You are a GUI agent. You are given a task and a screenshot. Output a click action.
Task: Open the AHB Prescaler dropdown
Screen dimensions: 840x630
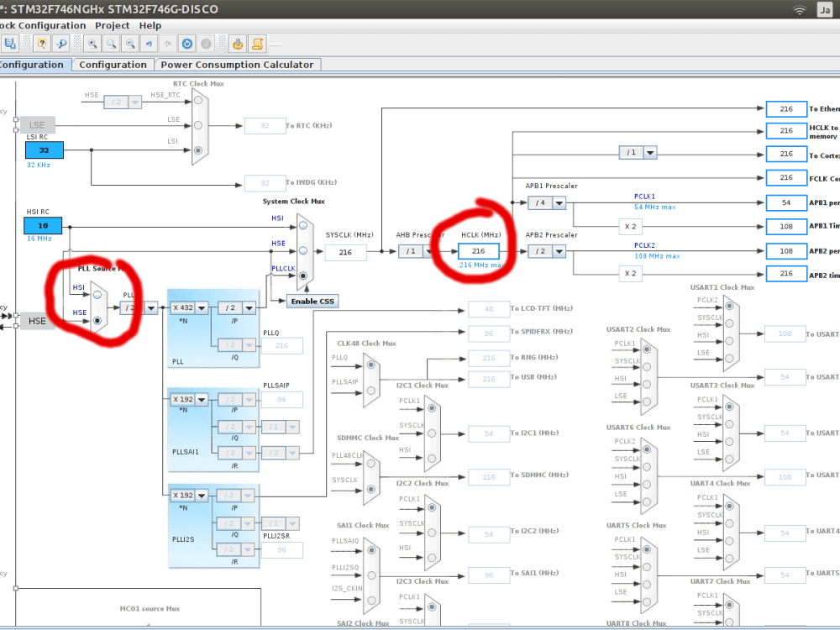pyautogui.click(x=428, y=251)
